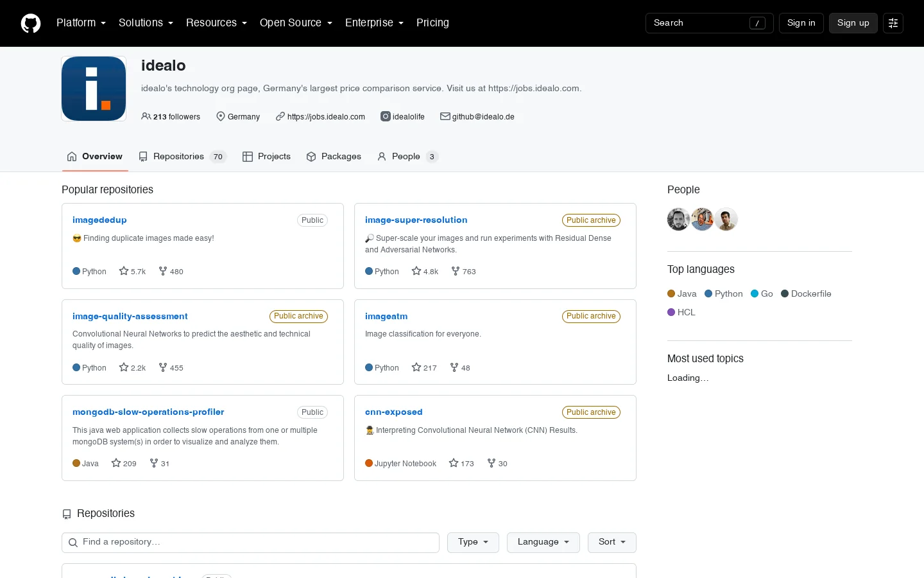Select the Overview tab

coord(95,157)
